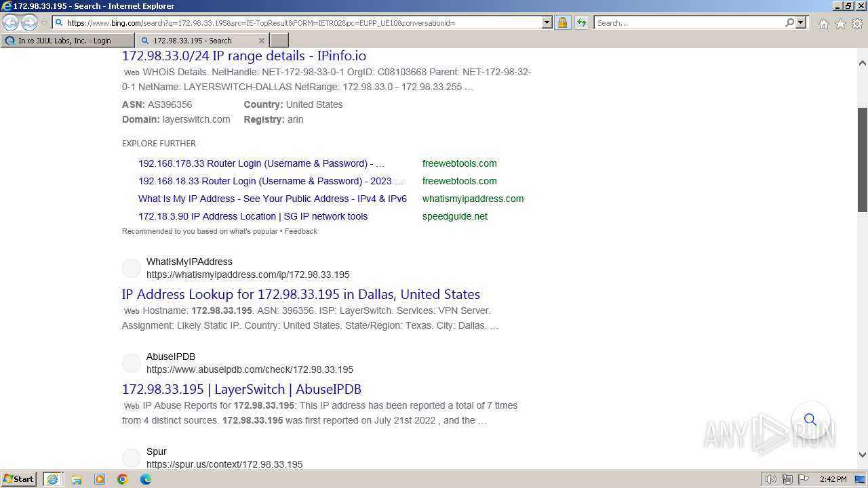The width and height of the screenshot is (868, 488).
Task: Open Favorites star icon
Action: click(x=840, y=24)
